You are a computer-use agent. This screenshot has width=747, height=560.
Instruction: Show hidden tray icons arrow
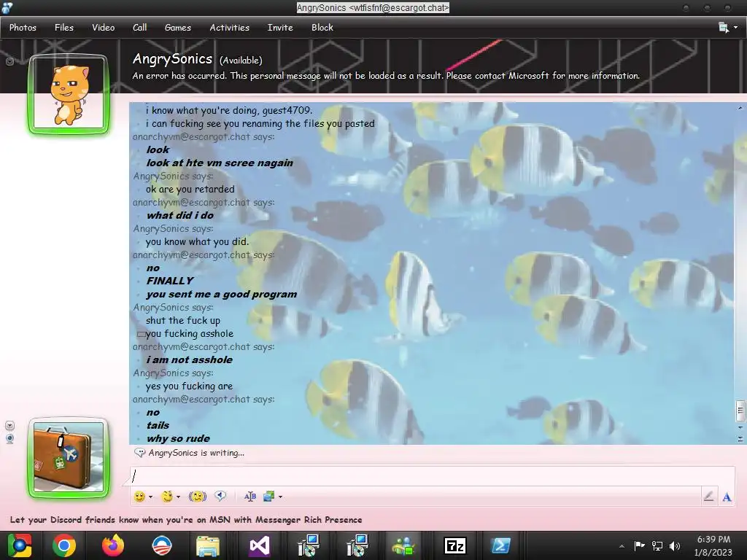(x=622, y=546)
